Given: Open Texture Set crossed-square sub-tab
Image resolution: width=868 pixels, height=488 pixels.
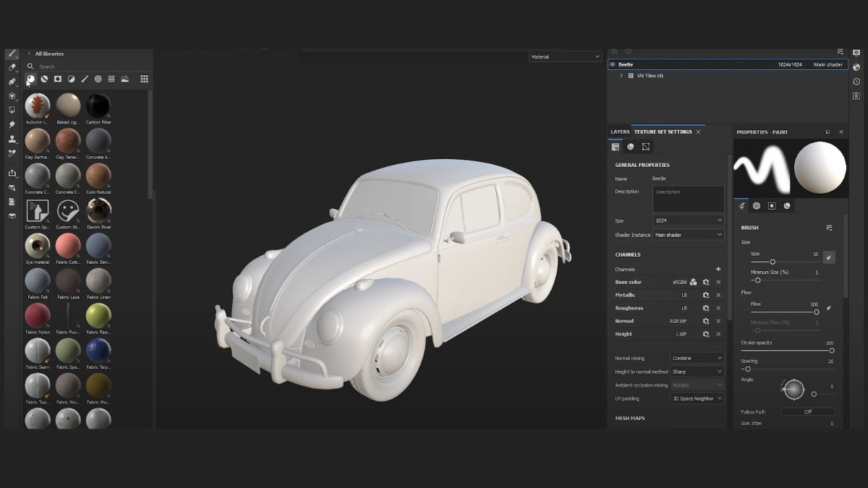Looking at the screenshot, I should coord(646,147).
